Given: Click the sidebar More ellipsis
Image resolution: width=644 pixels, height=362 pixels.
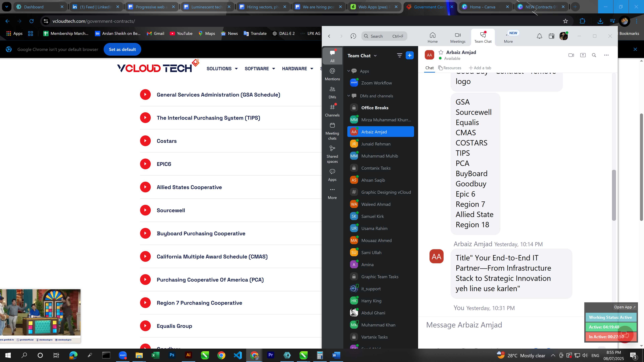Looking at the screenshot, I should pos(332,193).
